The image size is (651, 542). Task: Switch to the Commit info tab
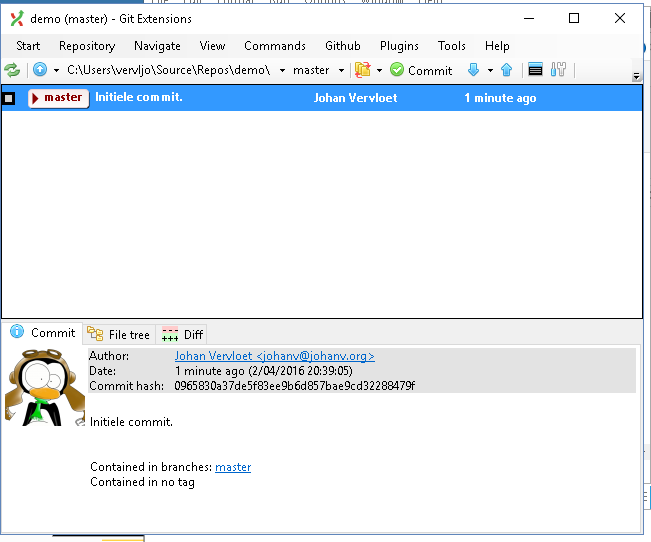pyautogui.click(x=42, y=333)
